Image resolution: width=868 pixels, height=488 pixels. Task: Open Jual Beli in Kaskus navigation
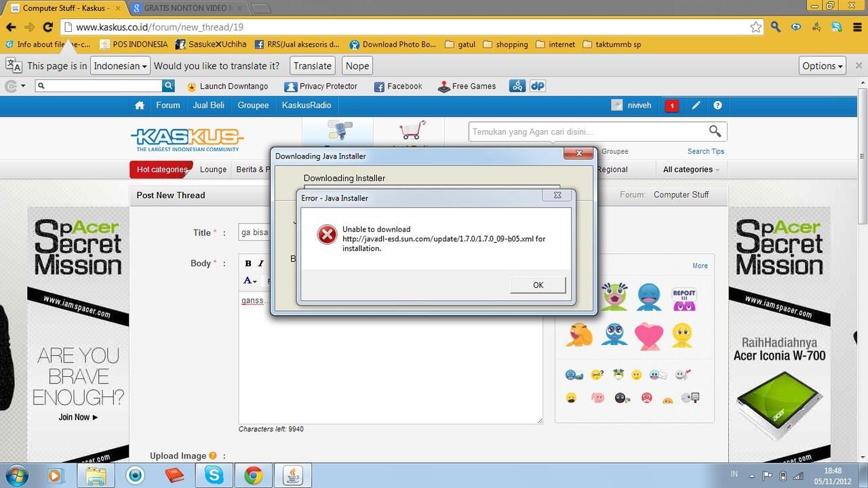[209, 105]
